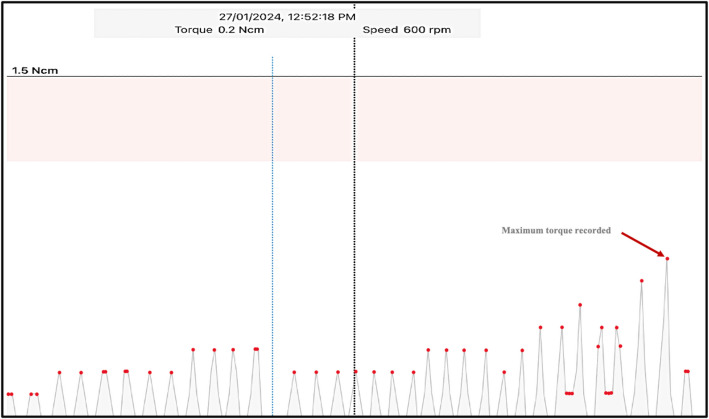
Task: Select the black dotted vertical cursor line
Action: tap(354, 226)
